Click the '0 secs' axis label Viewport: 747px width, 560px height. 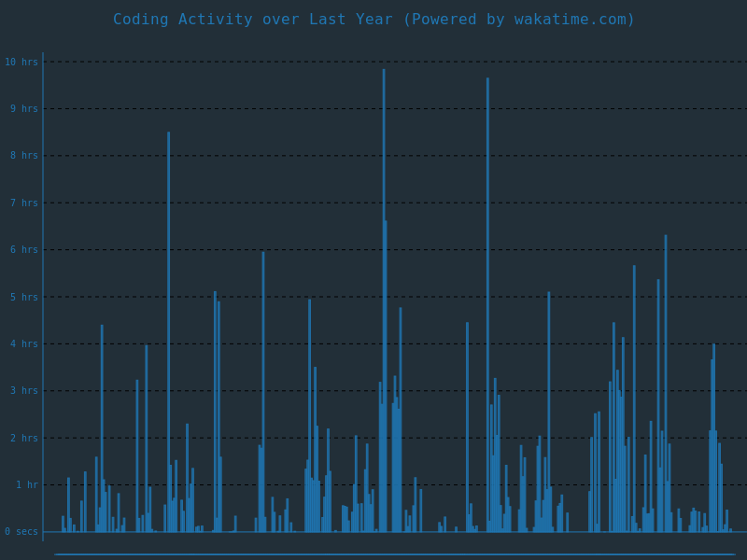pyautogui.click(x=21, y=532)
